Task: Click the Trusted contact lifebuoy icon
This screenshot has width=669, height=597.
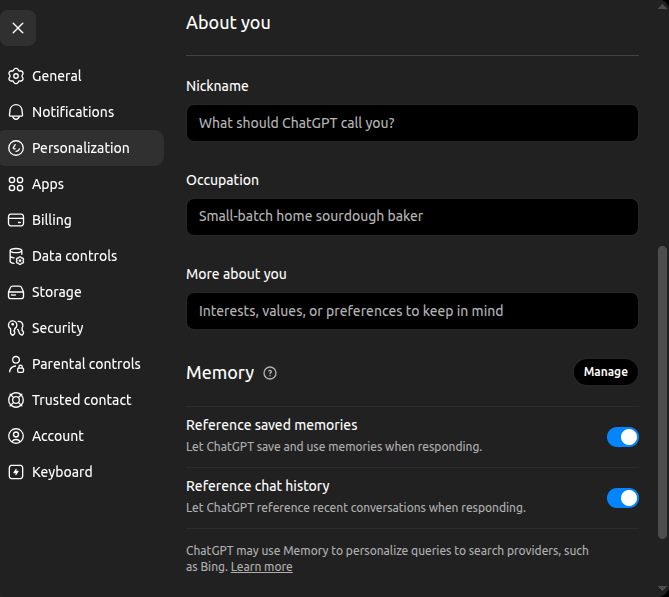Action: tap(16, 400)
